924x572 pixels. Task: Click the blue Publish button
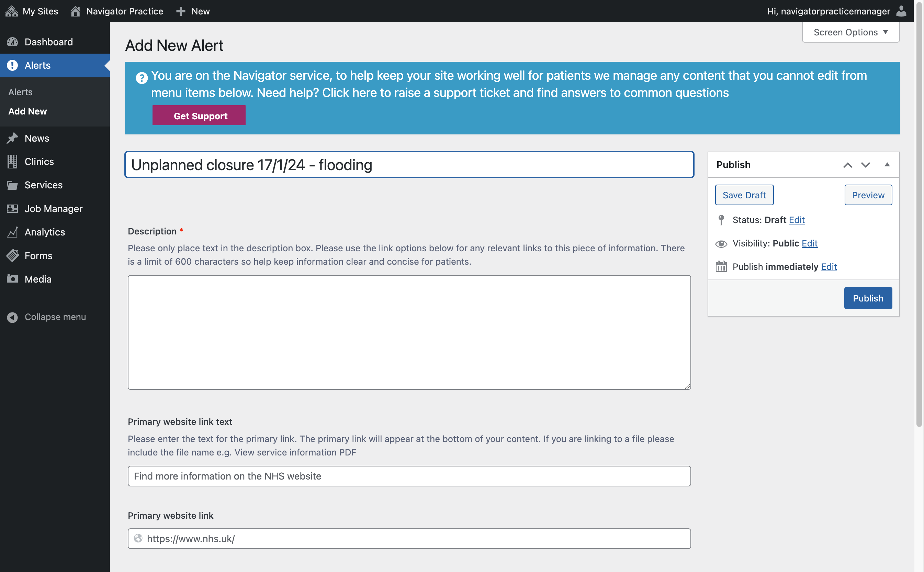[x=868, y=298]
